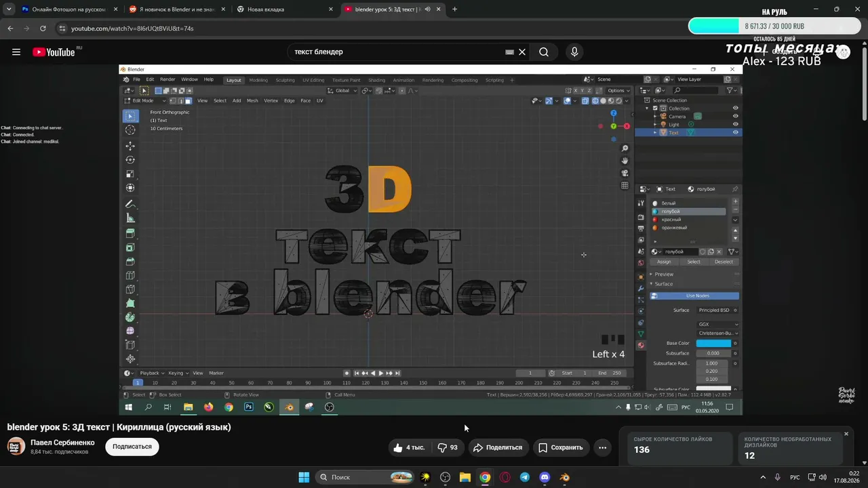Open more actions three-dot menu
This screenshot has height=488, width=868.
point(602,447)
